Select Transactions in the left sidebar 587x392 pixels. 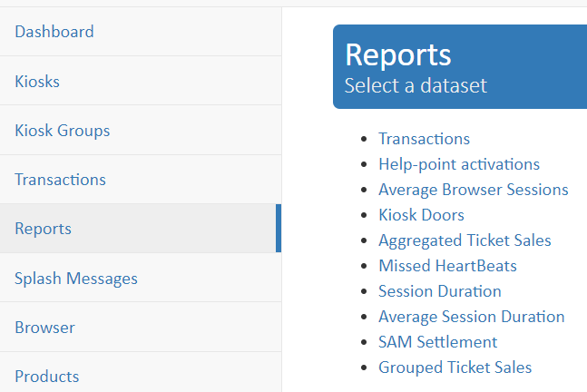(141, 180)
